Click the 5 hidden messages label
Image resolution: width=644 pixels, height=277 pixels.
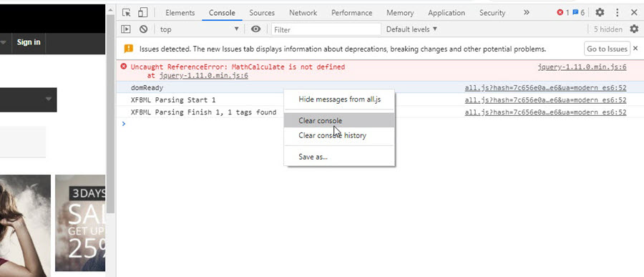click(608, 29)
